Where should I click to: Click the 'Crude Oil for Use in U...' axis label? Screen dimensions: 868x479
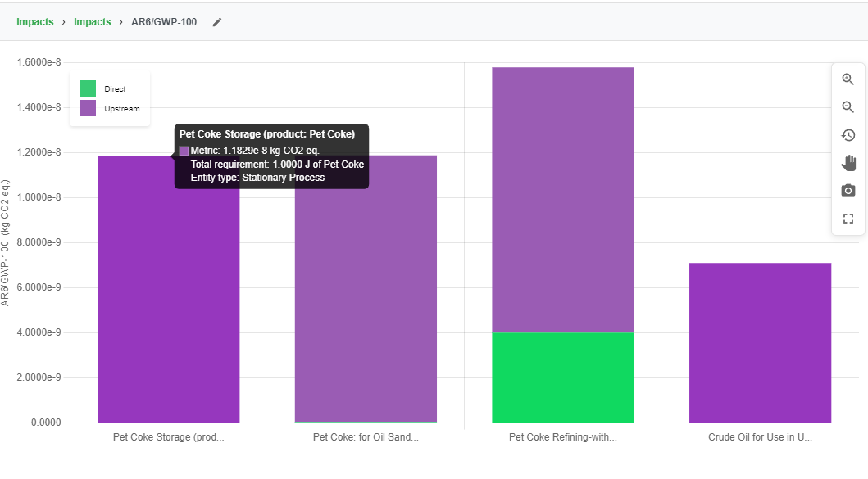760,437
